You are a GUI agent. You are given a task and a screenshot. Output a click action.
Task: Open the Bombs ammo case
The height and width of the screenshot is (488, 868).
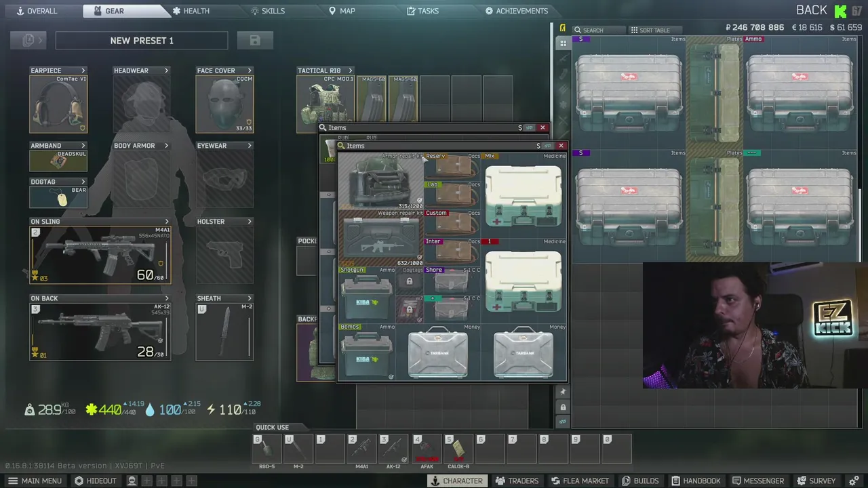point(366,352)
